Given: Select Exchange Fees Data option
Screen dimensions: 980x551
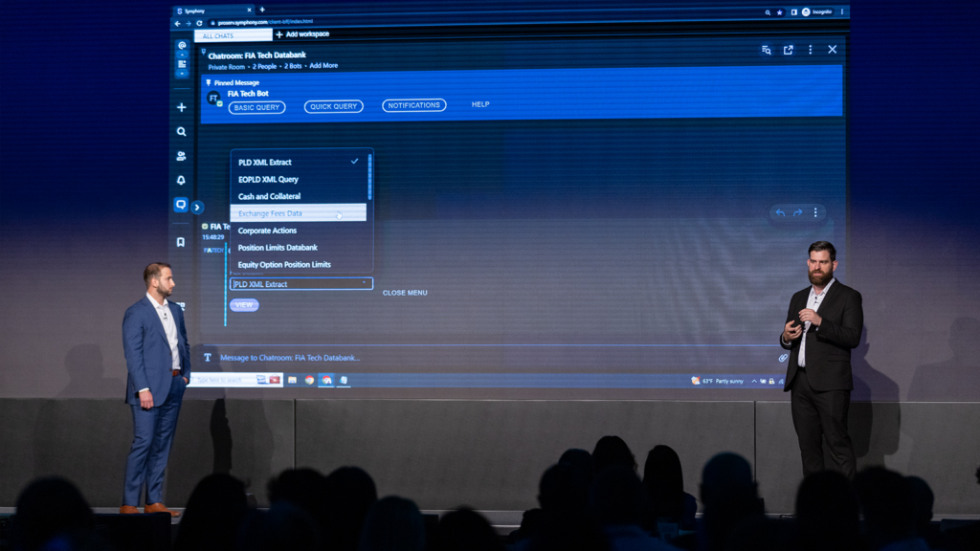Looking at the screenshot, I should (x=299, y=213).
